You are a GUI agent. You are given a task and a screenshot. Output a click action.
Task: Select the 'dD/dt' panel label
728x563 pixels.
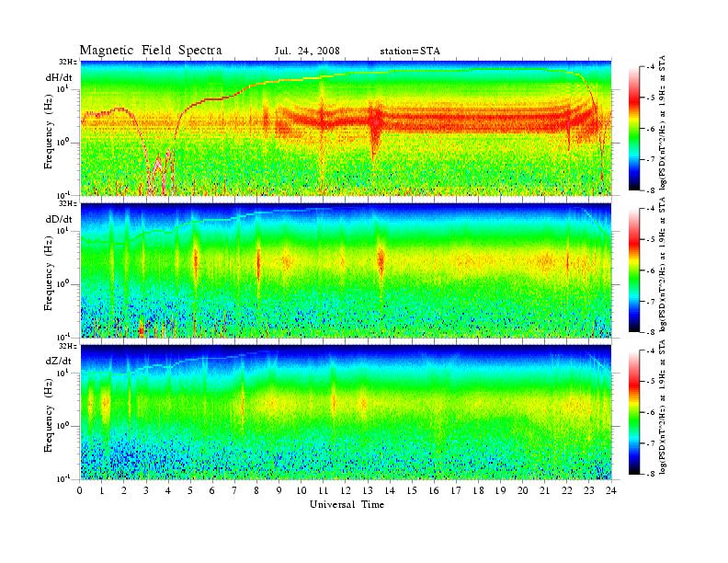(x=59, y=219)
